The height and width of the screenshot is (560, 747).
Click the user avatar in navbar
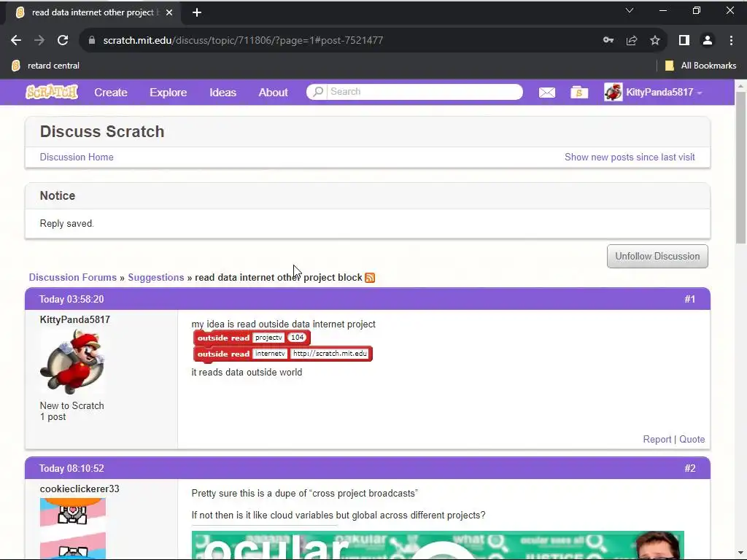click(x=613, y=92)
